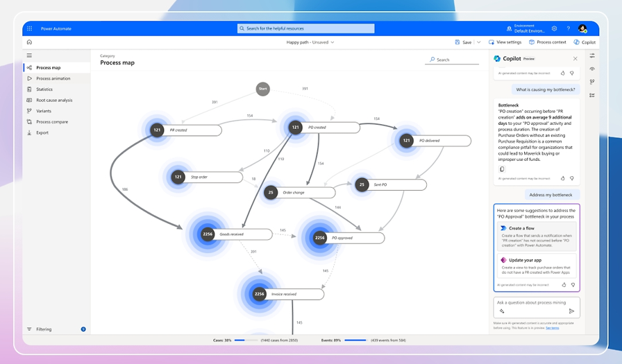Close the Copilot panel
This screenshot has height=364, width=622.
[x=575, y=59]
